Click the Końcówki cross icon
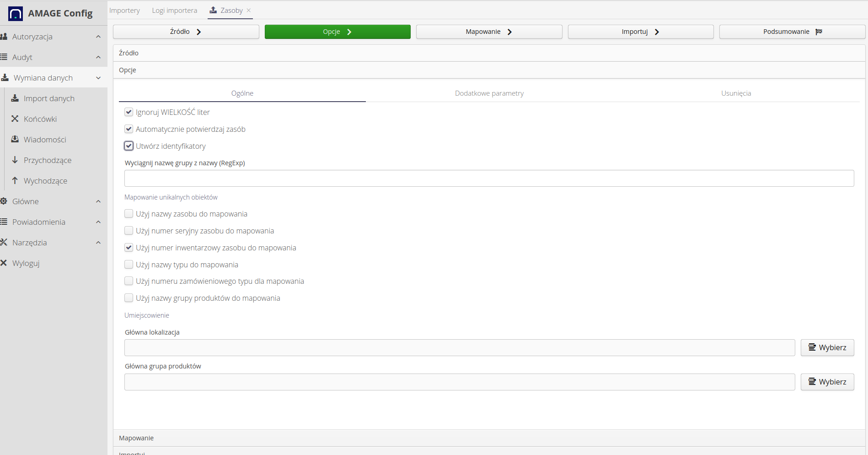The height and width of the screenshot is (455, 868). (x=15, y=119)
